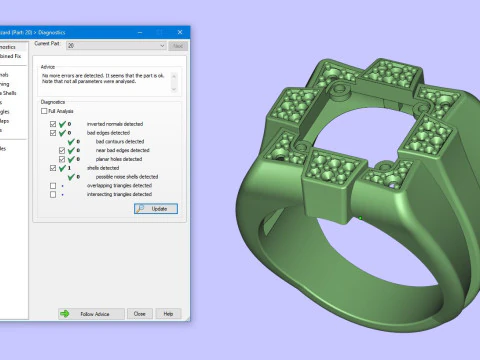This screenshot has height=360, width=480.
Task: Click the green ring 3D model
Action: [360, 200]
